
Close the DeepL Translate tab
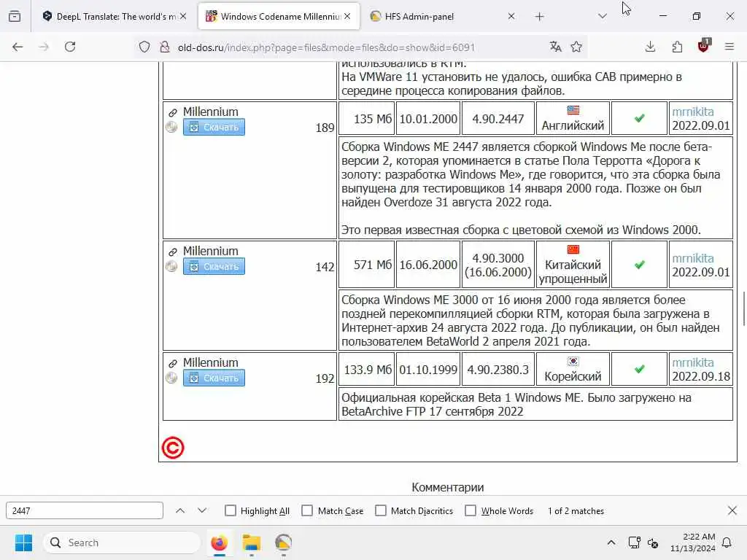(x=183, y=16)
